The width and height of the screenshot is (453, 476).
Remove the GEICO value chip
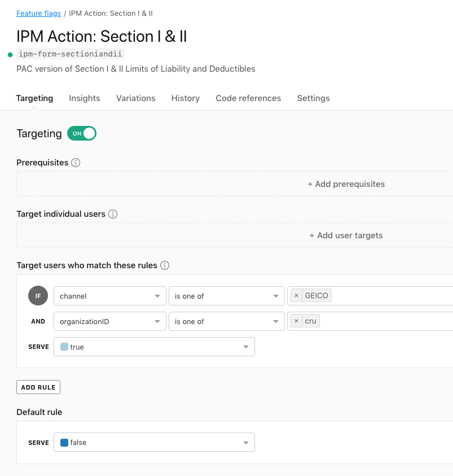297,295
